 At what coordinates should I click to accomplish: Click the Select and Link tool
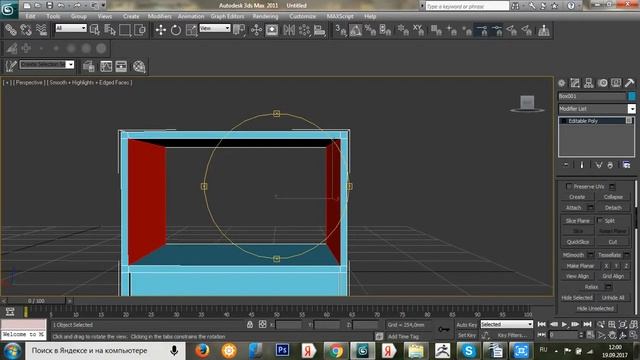click(11, 30)
